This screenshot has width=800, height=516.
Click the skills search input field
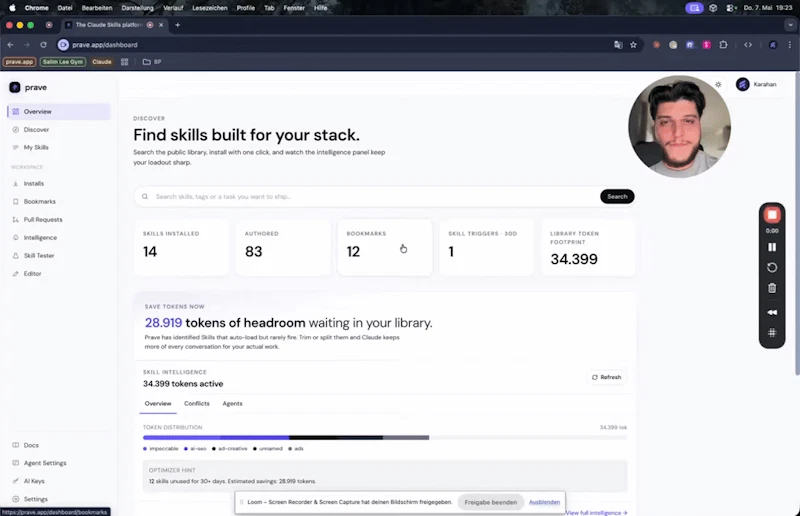click(x=375, y=196)
